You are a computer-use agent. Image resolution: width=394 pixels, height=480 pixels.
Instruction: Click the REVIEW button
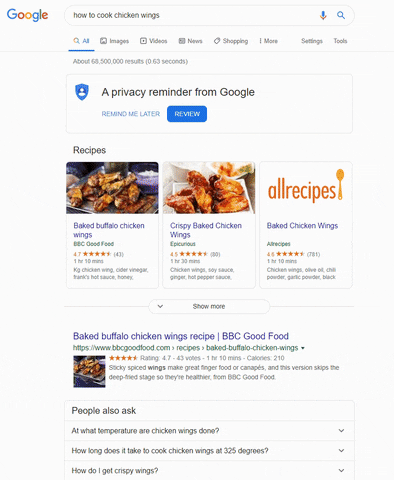pos(187,114)
